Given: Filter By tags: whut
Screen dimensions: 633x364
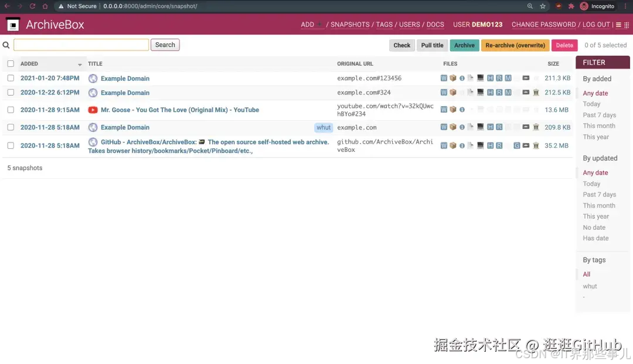Looking at the screenshot, I should tap(590, 286).
